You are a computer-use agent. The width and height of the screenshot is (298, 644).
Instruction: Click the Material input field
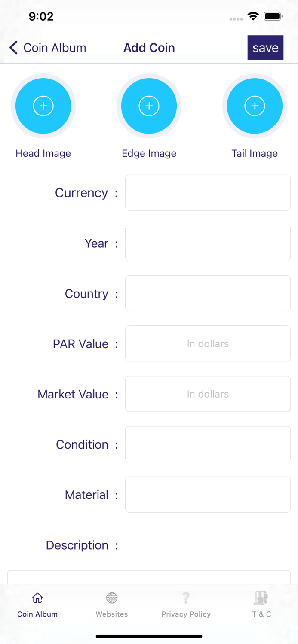[x=208, y=494]
